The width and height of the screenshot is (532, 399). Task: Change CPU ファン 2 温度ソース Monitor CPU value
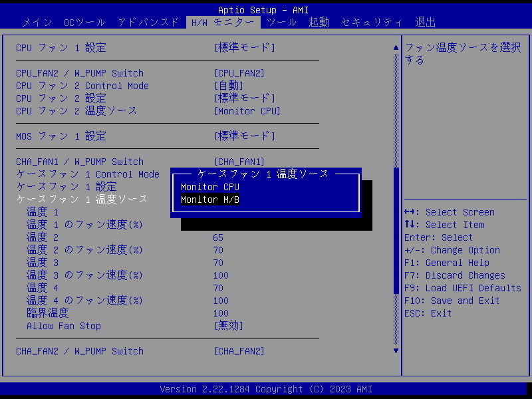tap(247, 111)
